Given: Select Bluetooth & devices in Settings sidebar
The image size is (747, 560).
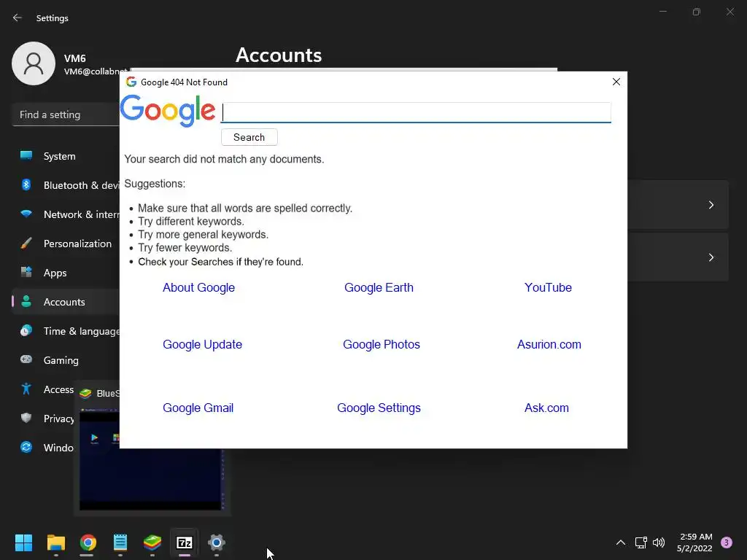Looking at the screenshot, I should [x=66, y=185].
